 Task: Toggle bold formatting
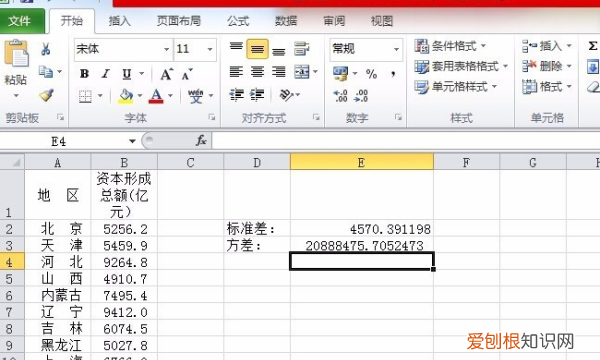point(85,73)
